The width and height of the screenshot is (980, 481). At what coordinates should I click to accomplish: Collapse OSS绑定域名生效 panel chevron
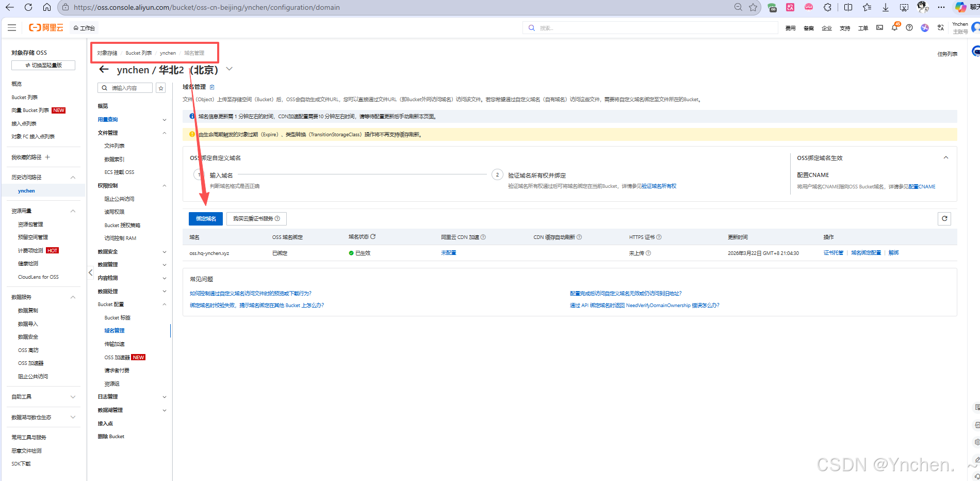pyautogui.click(x=946, y=157)
